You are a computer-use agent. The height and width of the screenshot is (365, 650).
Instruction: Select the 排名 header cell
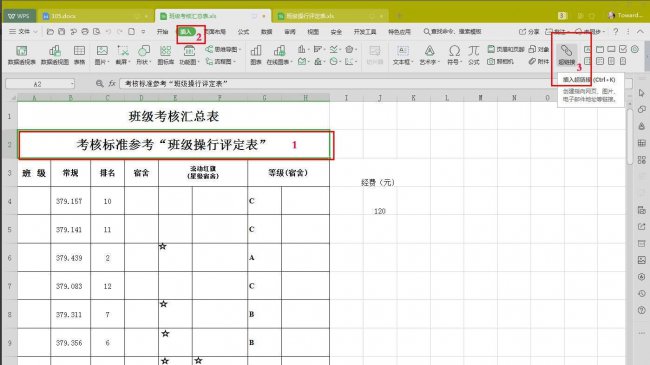pyautogui.click(x=107, y=173)
